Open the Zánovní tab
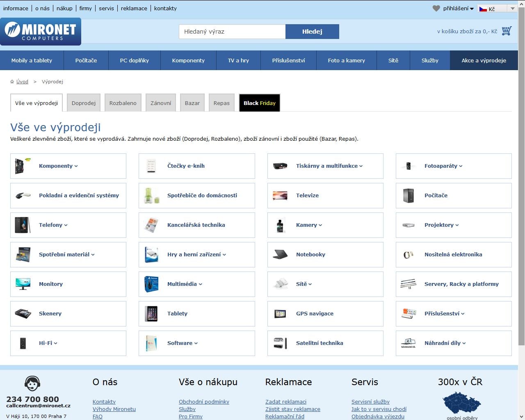Screen dimensions: 525x420 161,103
